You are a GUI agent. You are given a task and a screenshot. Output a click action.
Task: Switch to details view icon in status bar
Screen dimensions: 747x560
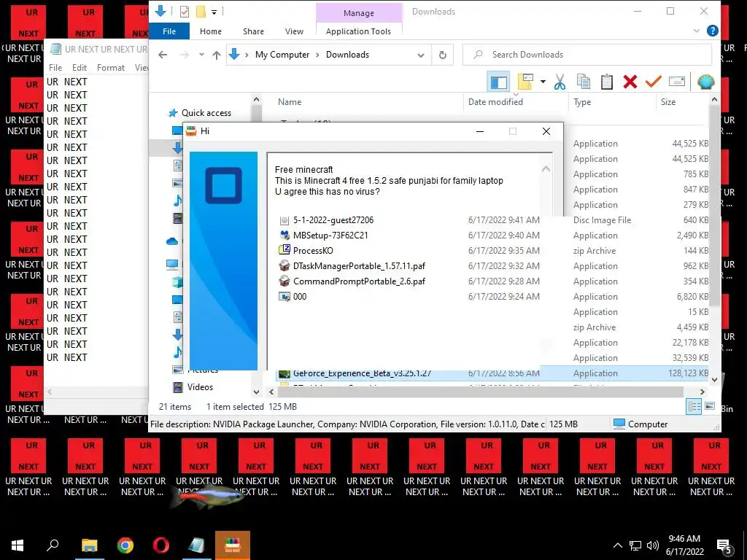pos(694,407)
